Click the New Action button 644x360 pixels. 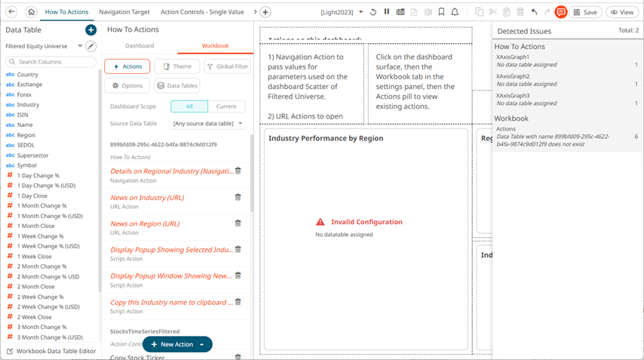pos(177,344)
